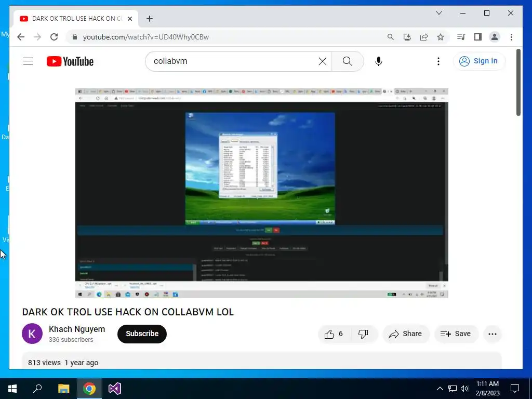Select the DARK OK TROL YouTube tab
This screenshot has width=532, height=399.
pyautogui.click(x=76, y=19)
